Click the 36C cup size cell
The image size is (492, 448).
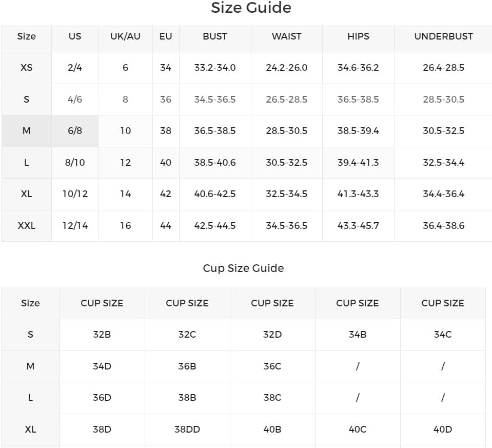(x=272, y=366)
